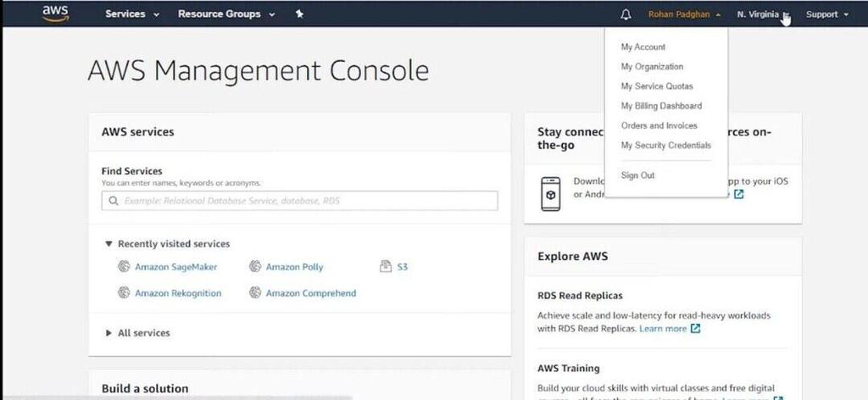Click the S3 service icon
Image resolution: width=868 pixels, height=400 pixels.
(x=386, y=267)
